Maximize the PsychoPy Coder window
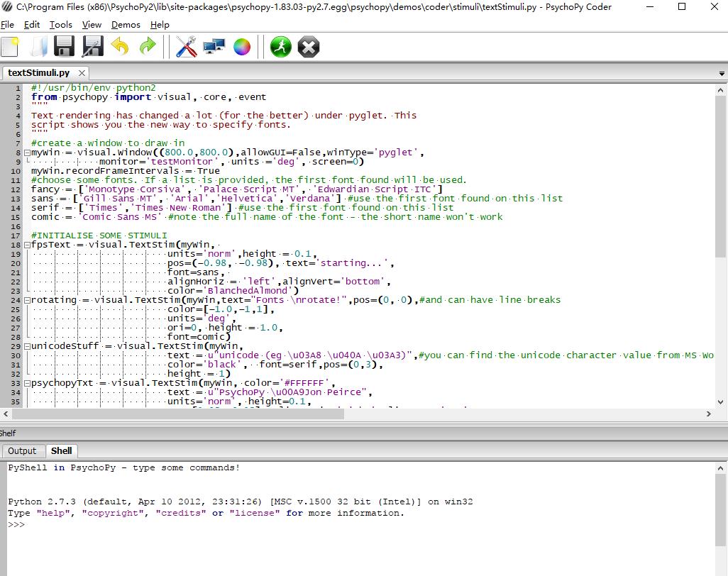Image resolution: width=728 pixels, height=576 pixels. coord(682,7)
